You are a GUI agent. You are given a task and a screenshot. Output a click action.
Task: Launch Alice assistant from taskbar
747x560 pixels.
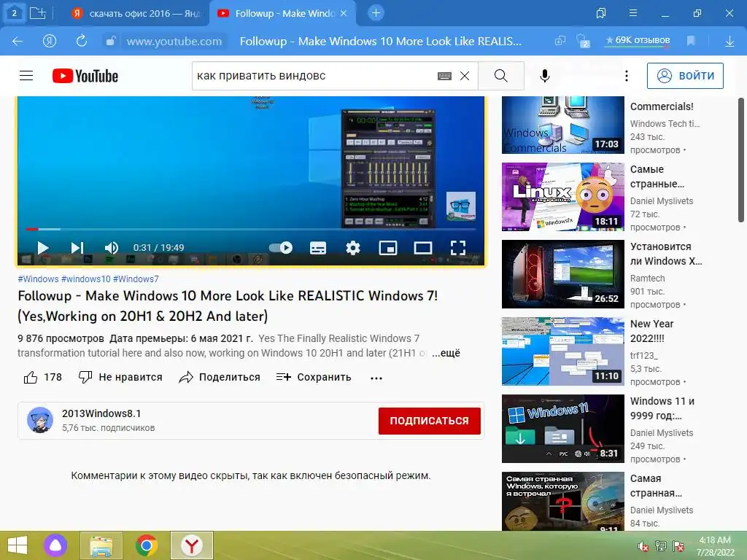coord(55,545)
